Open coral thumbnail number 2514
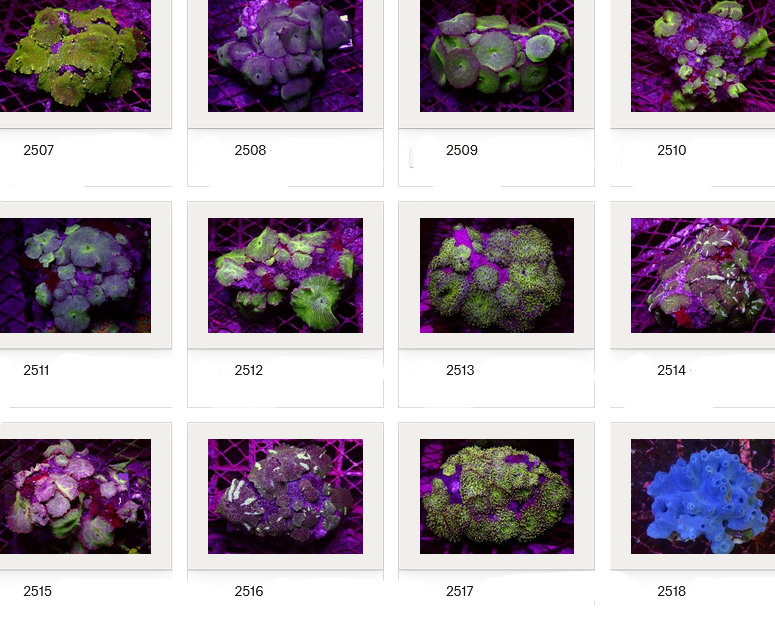775x625 pixels. point(703,275)
